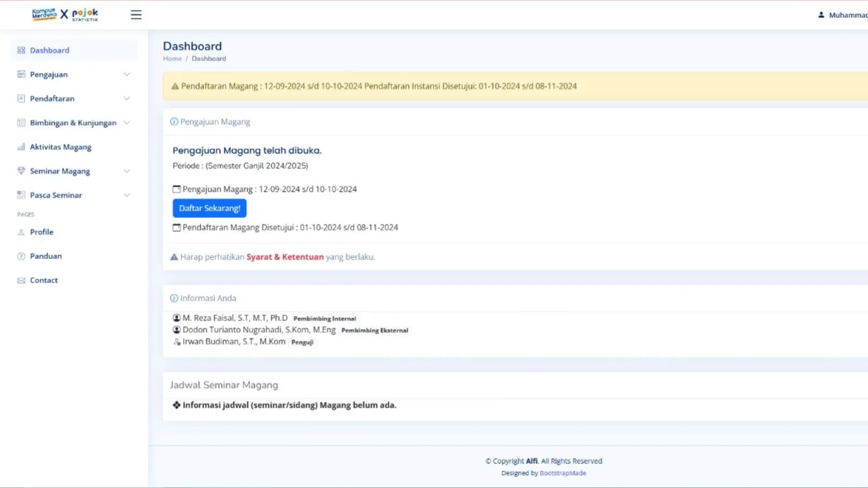Click the Pendaftaran sidebar icon
Image resolution: width=868 pixels, height=488 pixels.
coord(21,99)
